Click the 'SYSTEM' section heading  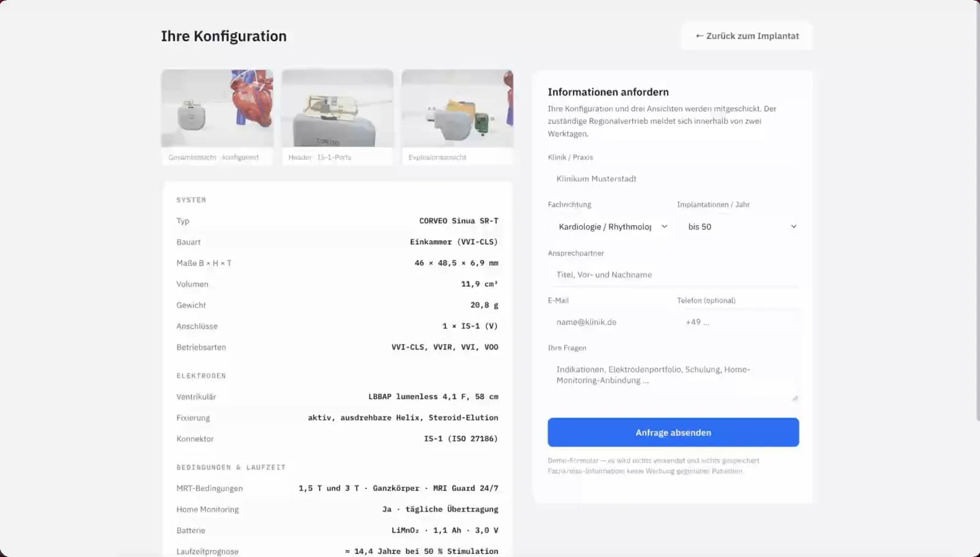click(x=191, y=200)
